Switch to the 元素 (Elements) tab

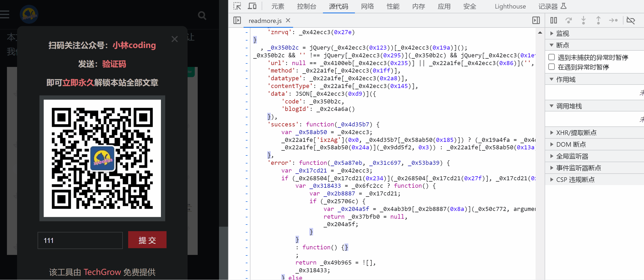pos(278,6)
